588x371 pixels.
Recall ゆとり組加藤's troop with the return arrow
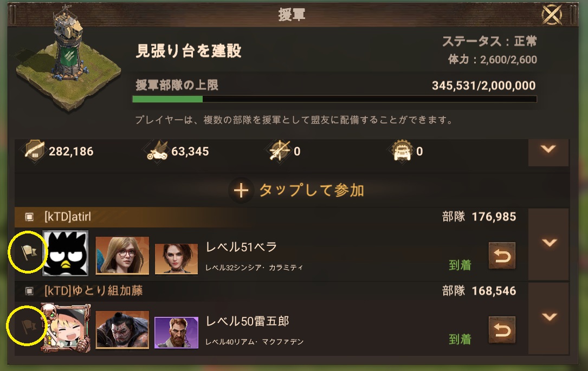(x=502, y=330)
